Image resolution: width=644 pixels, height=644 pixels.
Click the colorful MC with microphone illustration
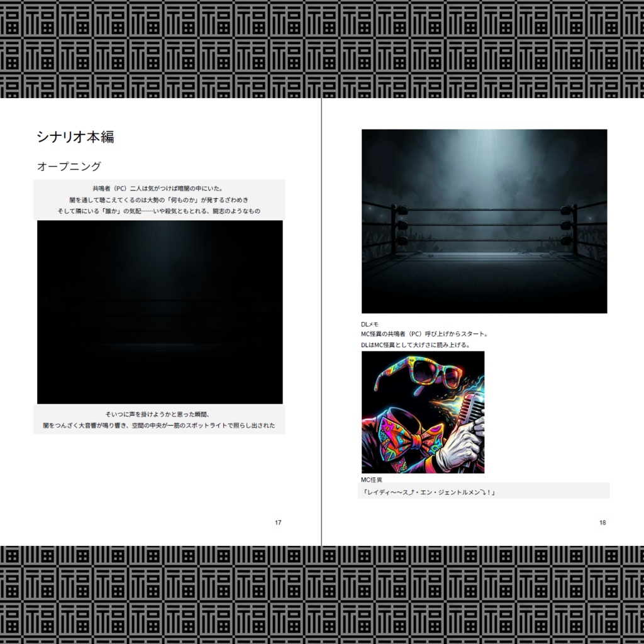click(x=421, y=412)
